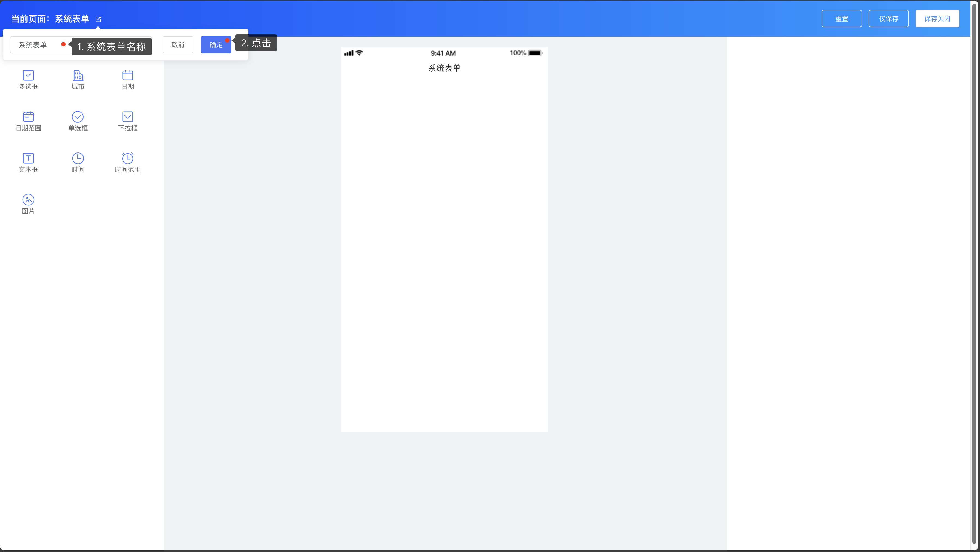980x552 pixels.
Task: Click the 系统表单 title in phone preview
Action: click(444, 68)
